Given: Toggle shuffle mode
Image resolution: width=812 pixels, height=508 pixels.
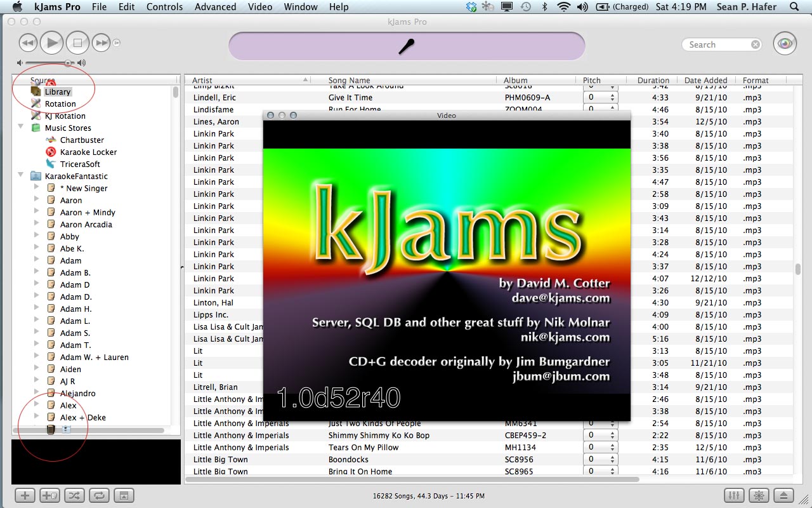Looking at the screenshot, I should 74,495.
